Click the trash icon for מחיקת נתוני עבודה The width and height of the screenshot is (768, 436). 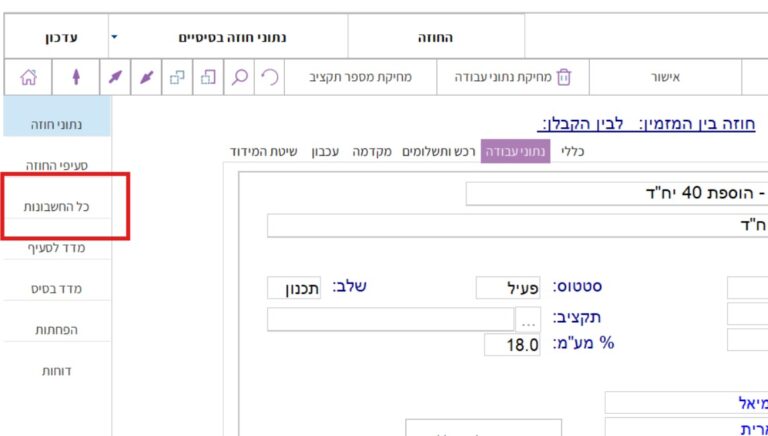point(563,77)
